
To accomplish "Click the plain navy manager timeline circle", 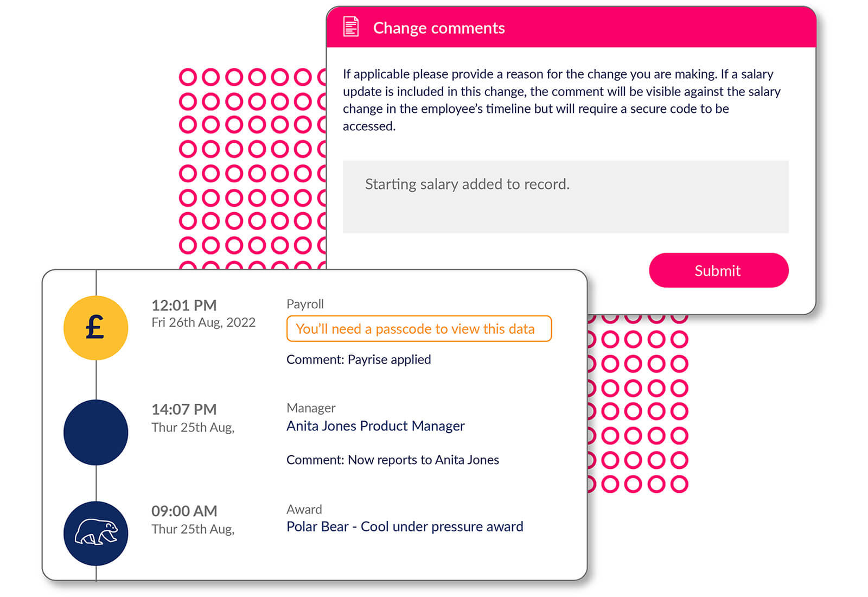I will click(96, 432).
